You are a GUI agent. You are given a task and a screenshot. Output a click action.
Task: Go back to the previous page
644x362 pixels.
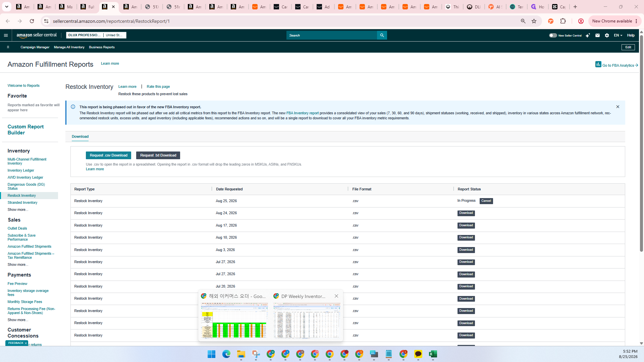tap(8, 21)
